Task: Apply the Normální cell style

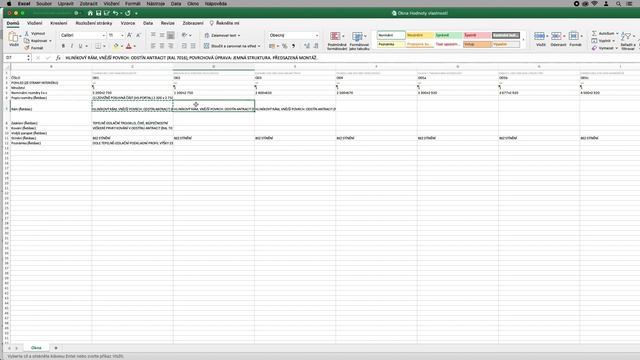Action: click(x=391, y=35)
